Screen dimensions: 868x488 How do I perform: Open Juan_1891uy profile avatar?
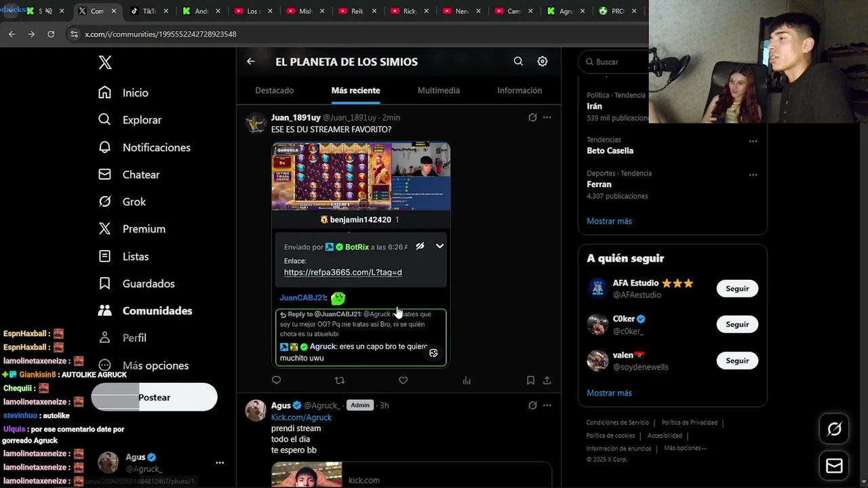click(256, 123)
